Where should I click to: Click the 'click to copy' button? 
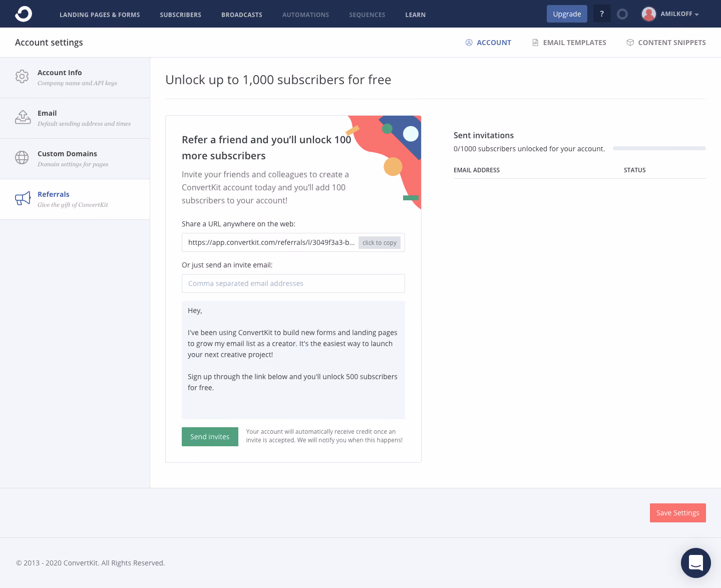coord(380,242)
